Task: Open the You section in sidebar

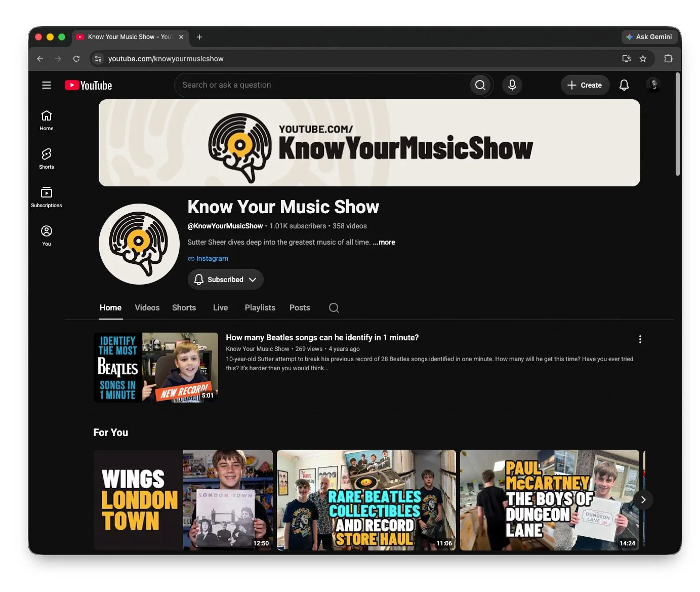Action: [x=47, y=236]
